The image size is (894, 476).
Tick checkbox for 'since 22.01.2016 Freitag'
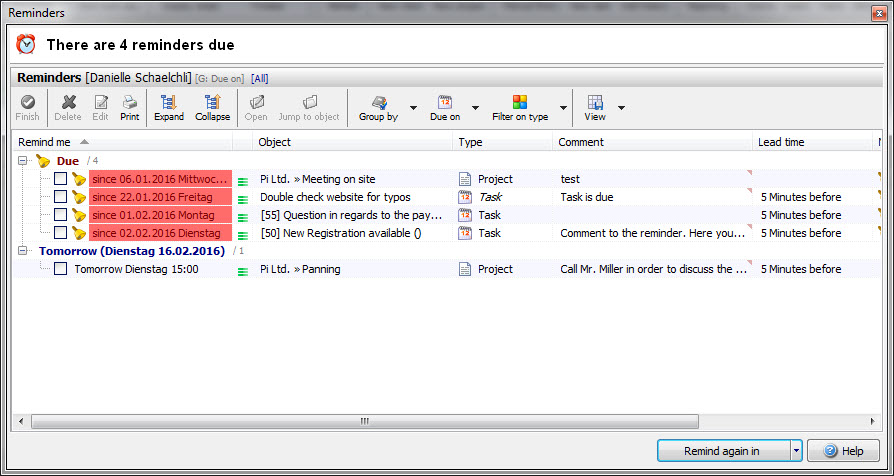coord(61,197)
